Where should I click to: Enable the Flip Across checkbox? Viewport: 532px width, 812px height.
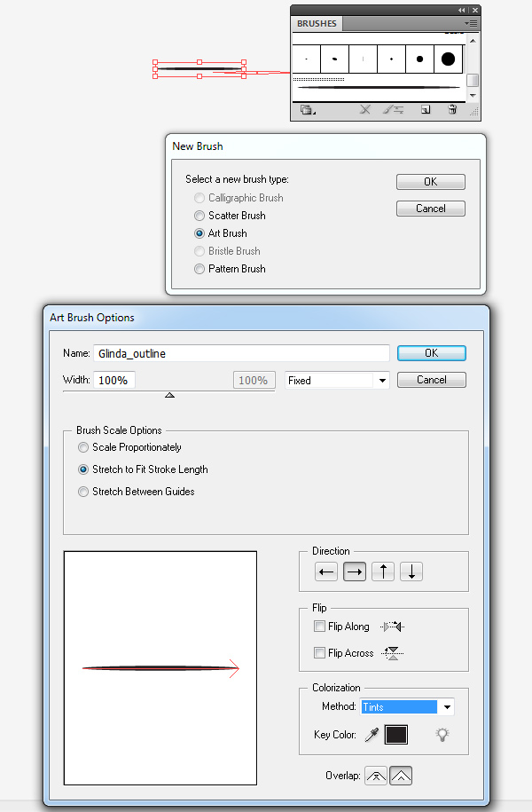[x=320, y=653]
